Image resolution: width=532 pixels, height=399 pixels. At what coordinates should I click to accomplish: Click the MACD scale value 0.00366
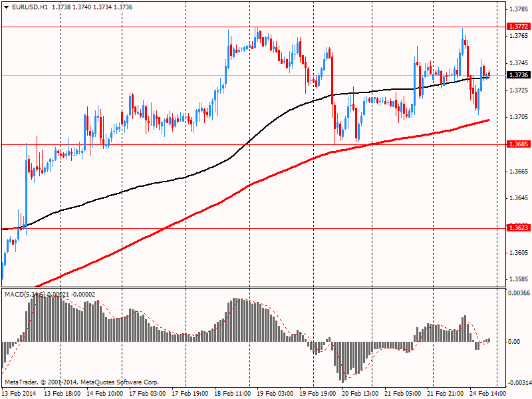[x=519, y=293]
